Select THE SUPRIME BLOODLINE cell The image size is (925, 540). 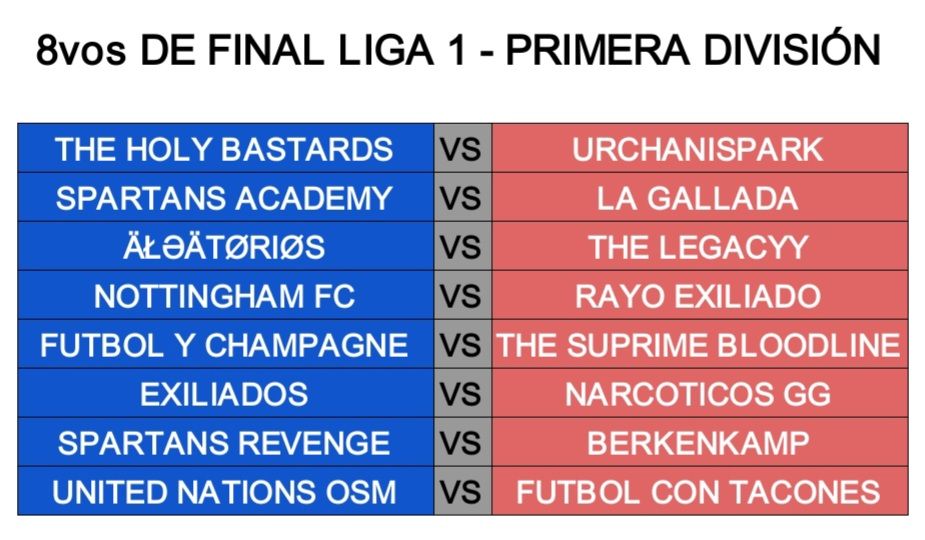coord(700,344)
